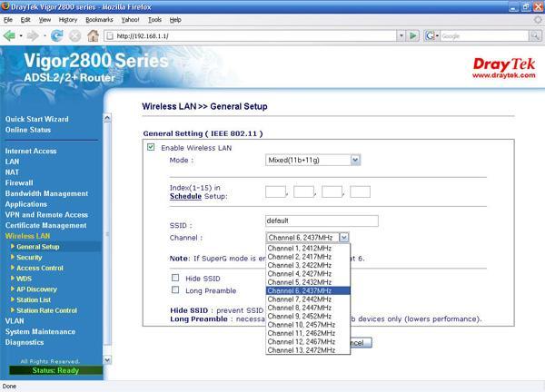Enable the Long Preamble checkbox
545x392 pixels.
(x=175, y=290)
